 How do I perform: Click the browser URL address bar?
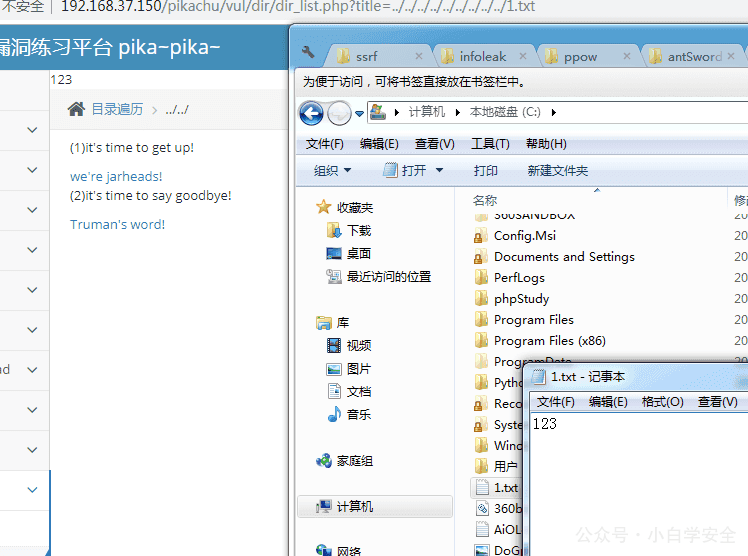tap(298, 7)
